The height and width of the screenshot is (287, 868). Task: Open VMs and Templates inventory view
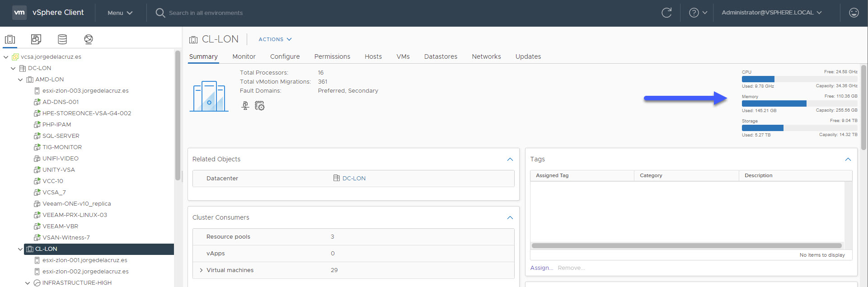pos(36,39)
